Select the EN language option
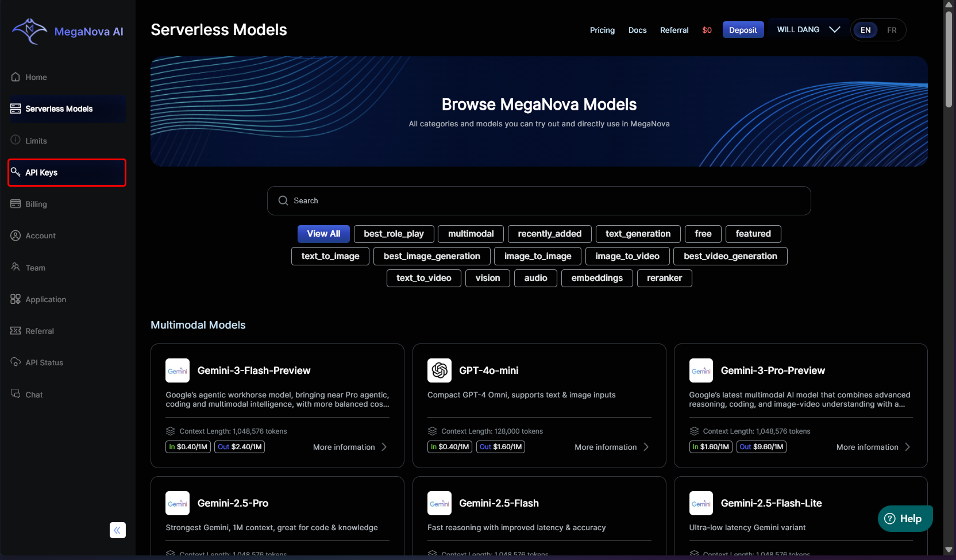The image size is (956, 560). (x=865, y=30)
